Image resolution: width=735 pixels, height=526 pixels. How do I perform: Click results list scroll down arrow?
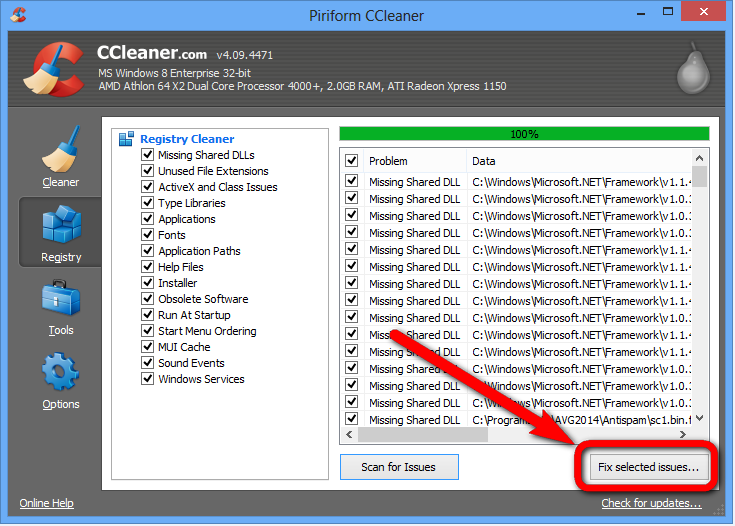[x=699, y=418]
